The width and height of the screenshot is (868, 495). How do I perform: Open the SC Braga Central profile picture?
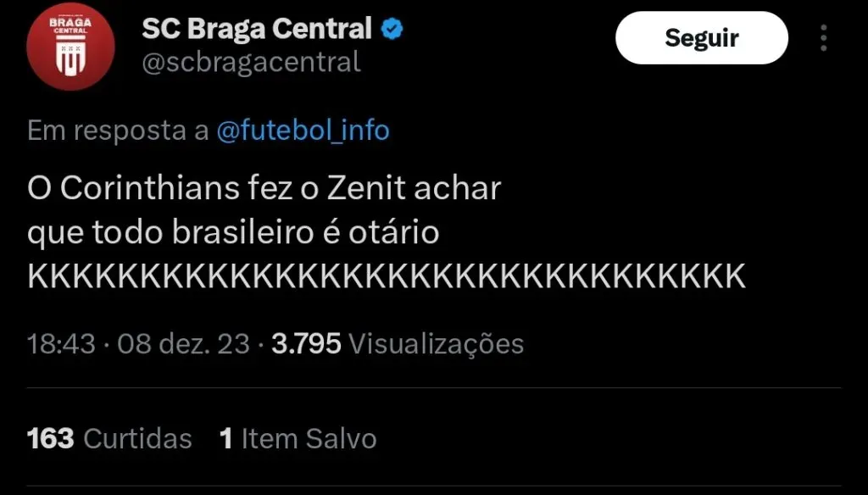click(70, 47)
